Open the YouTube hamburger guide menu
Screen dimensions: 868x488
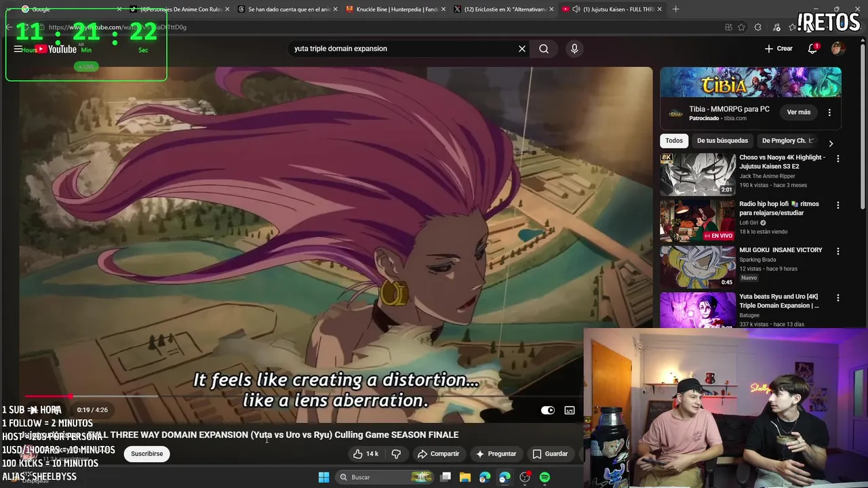click(x=18, y=49)
